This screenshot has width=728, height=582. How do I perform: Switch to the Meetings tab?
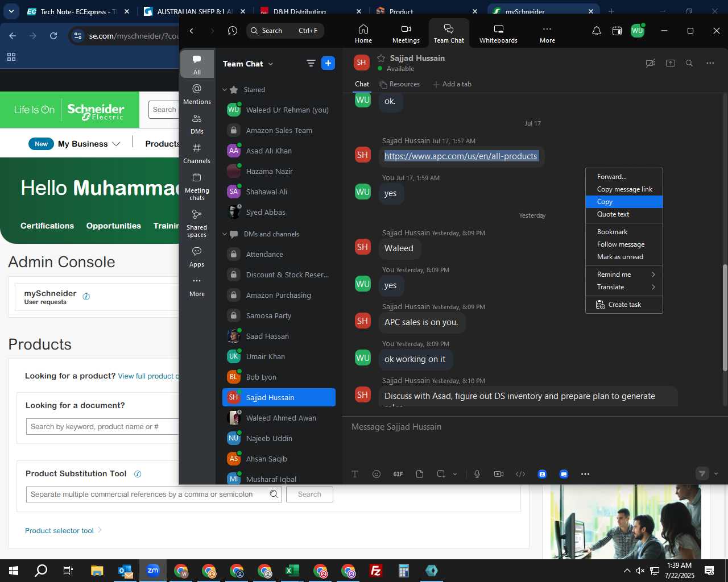(406, 34)
